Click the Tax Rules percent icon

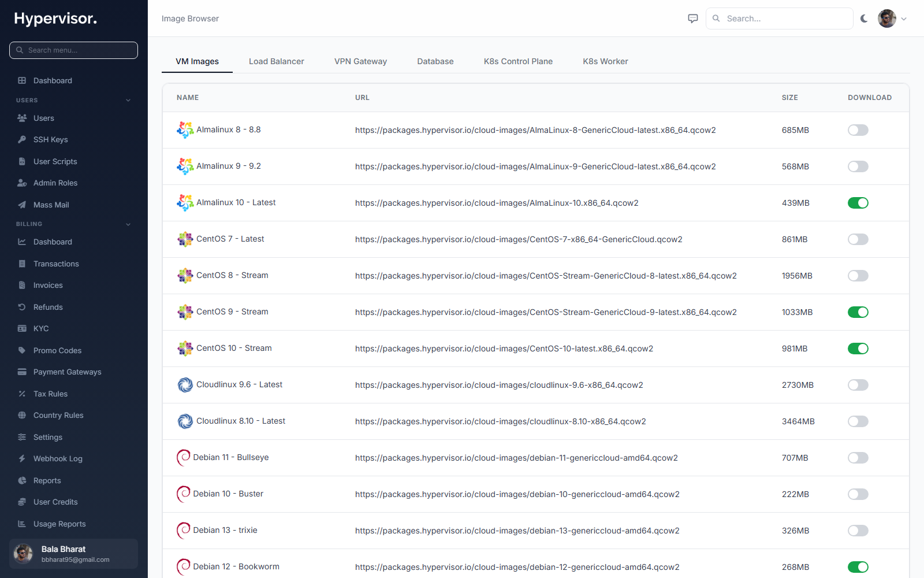point(22,394)
